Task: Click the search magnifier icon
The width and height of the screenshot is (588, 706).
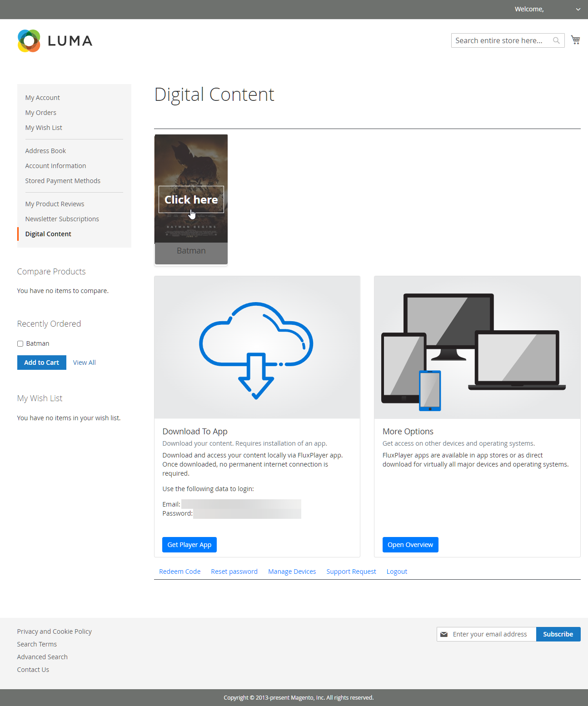Action: tap(556, 40)
